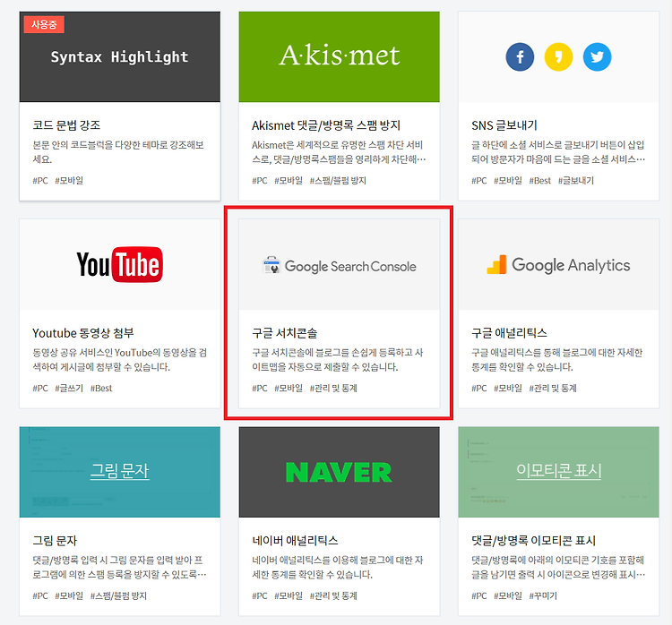Viewport: 672px width, 625px height.
Task: Click #글보내기 tag in SNS card
Action: click(x=576, y=181)
